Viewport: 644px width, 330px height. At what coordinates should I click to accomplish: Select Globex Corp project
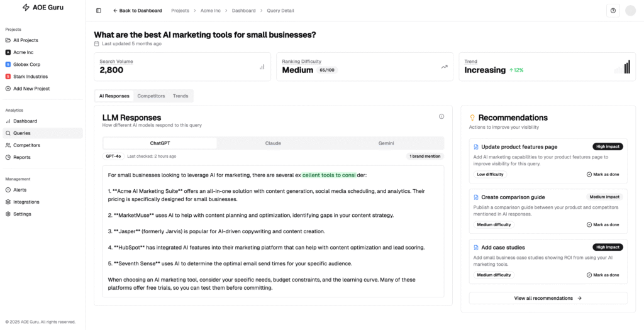[x=28, y=64]
